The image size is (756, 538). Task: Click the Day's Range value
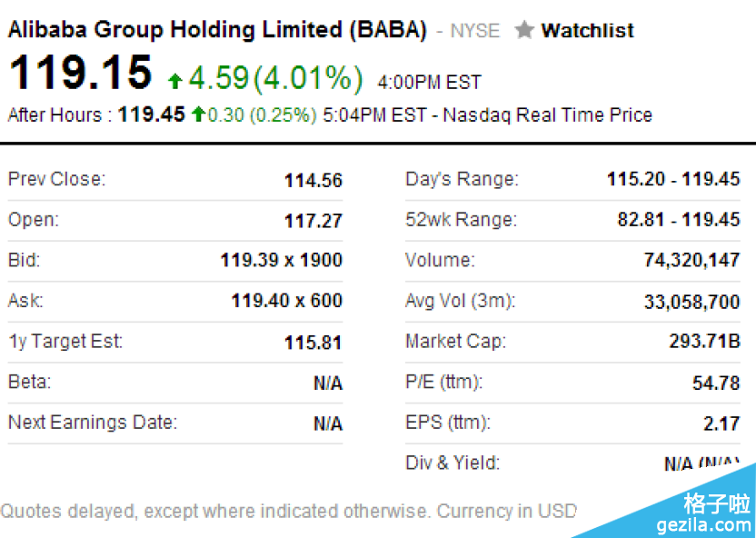pos(673,179)
